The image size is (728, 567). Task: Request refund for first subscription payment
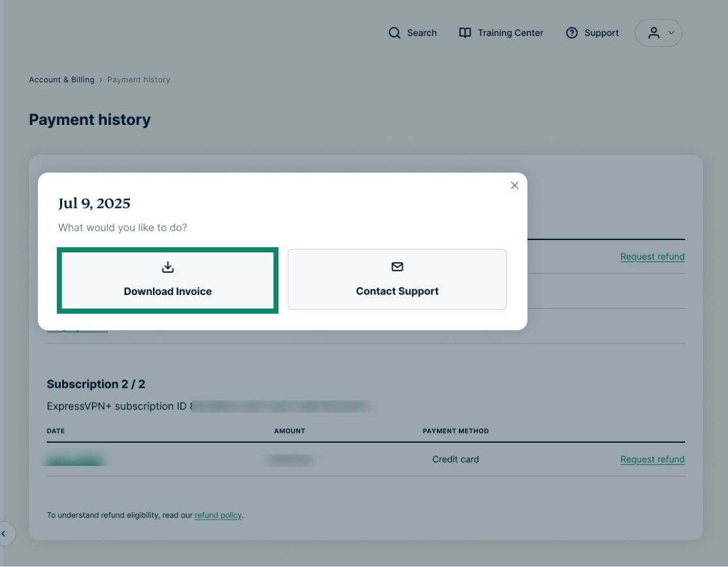pyautogui.click(x=652, y=256)
